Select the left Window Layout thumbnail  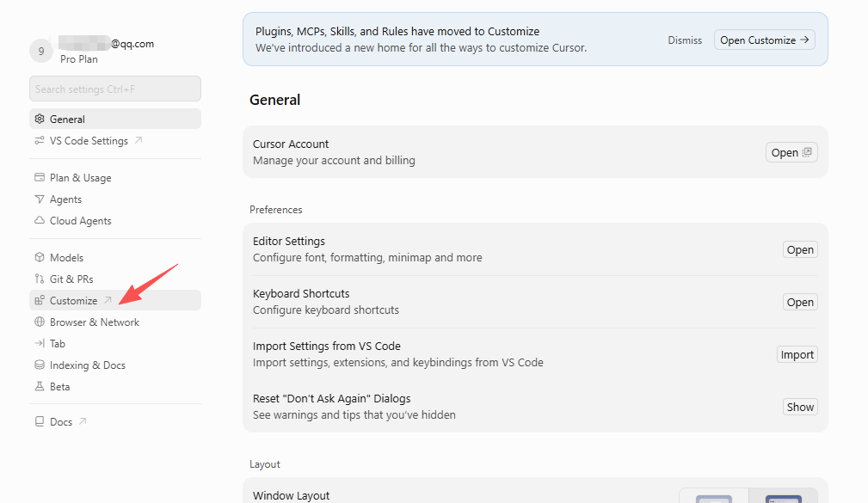click(x=713, y=496)
